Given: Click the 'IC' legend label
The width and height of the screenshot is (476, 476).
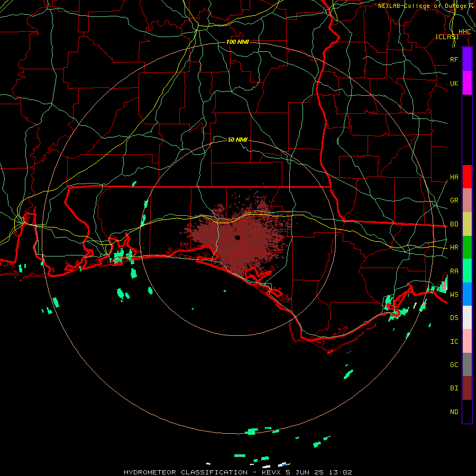Looking at the screenshot, I should click(454, 342).
